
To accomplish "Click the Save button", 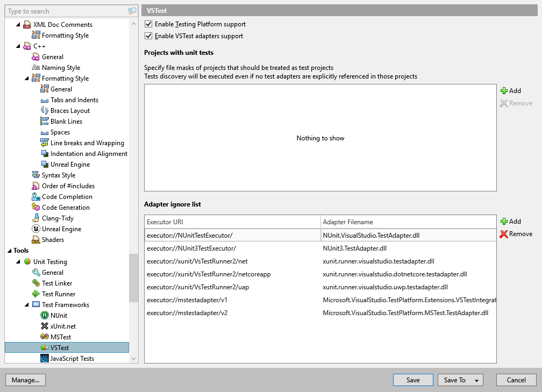I will tap(413, 380).
